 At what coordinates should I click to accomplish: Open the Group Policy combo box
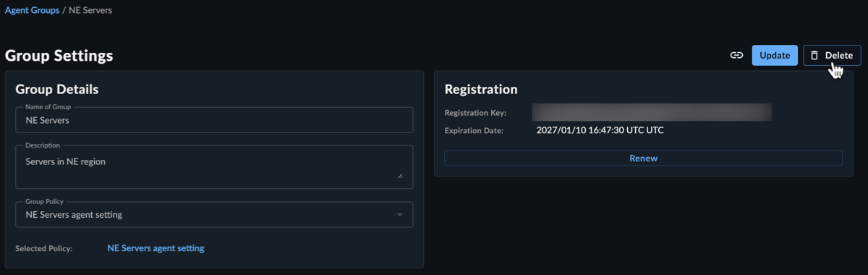pos(214,214)
